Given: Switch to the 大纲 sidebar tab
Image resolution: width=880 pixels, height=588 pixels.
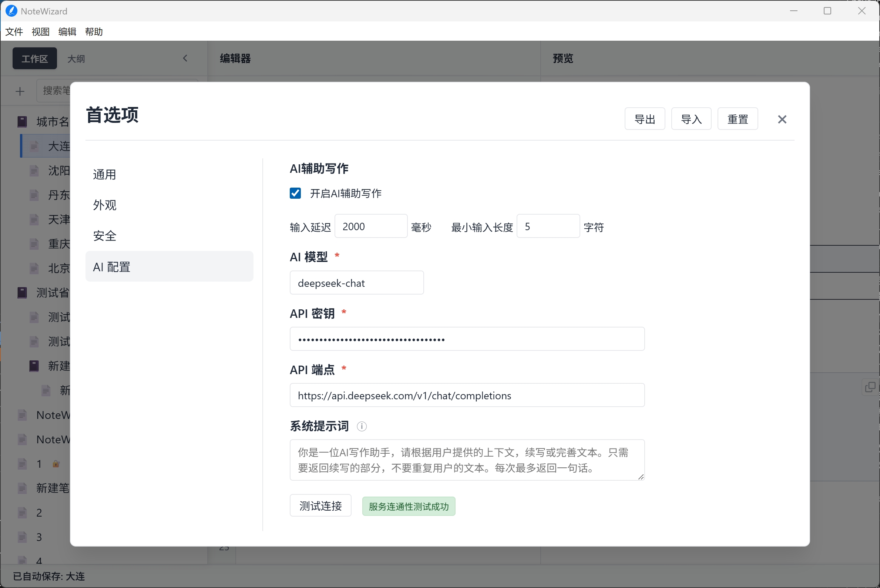Looking at the screenshot, I should [x=76, y=58].
